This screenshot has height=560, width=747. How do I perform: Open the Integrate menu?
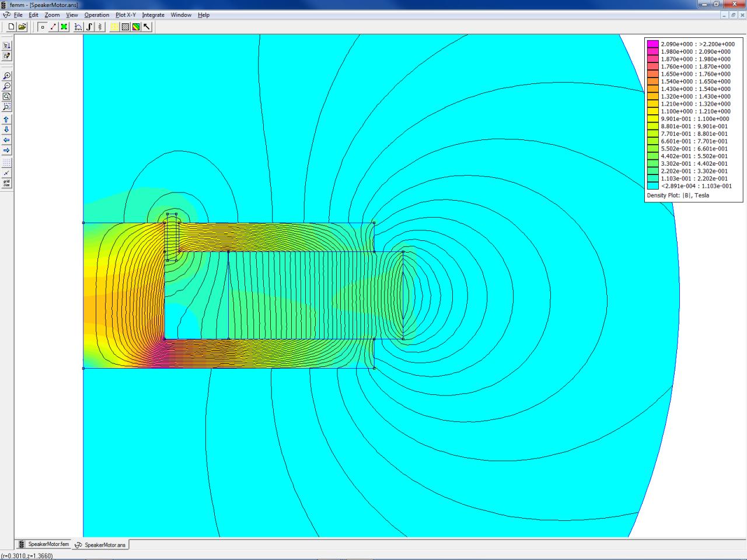click(x=153, y=15)
